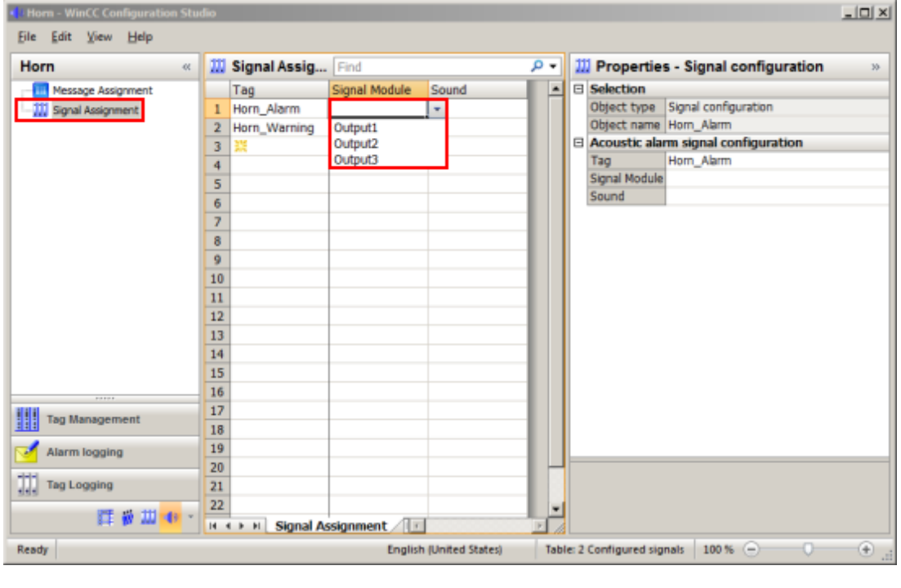
Task: Collapse Acoustic alarm signal configuration group
Action: tap(579, 142)
